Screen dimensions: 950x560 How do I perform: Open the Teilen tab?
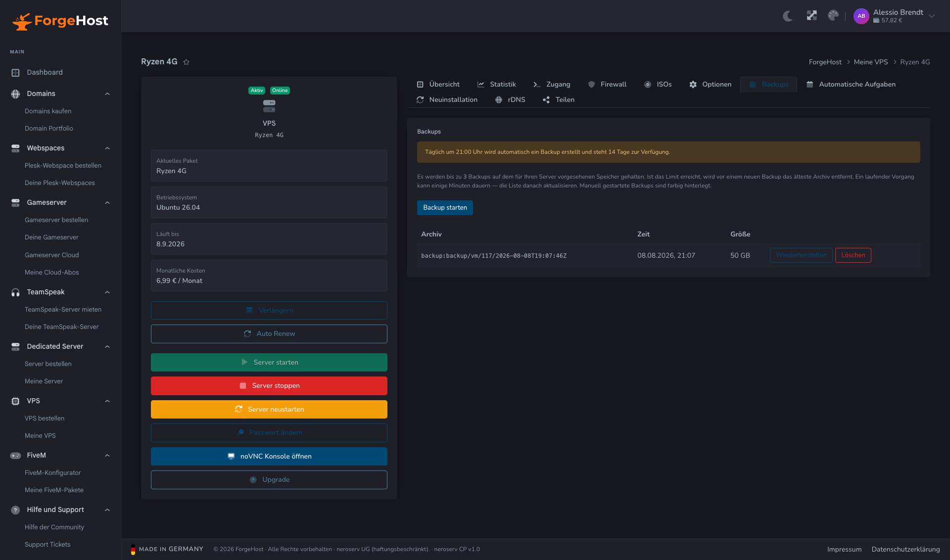click(559, 100)
